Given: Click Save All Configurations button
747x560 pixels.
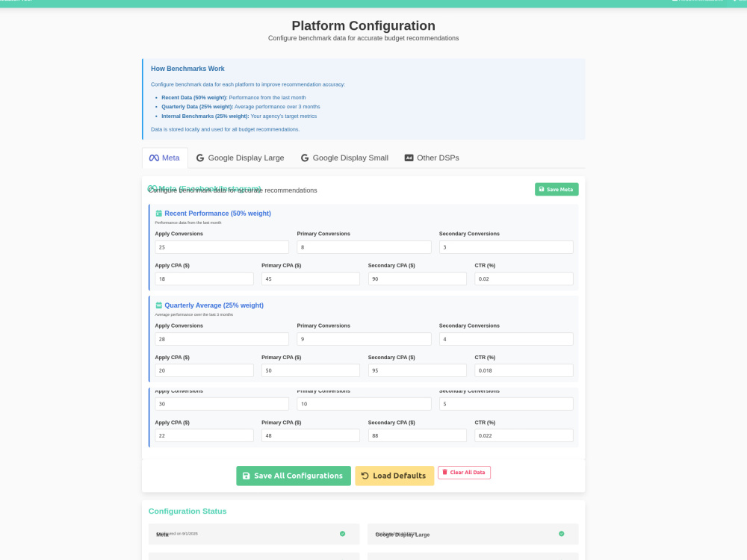Looking at the screenshot, I should (294, 476).
